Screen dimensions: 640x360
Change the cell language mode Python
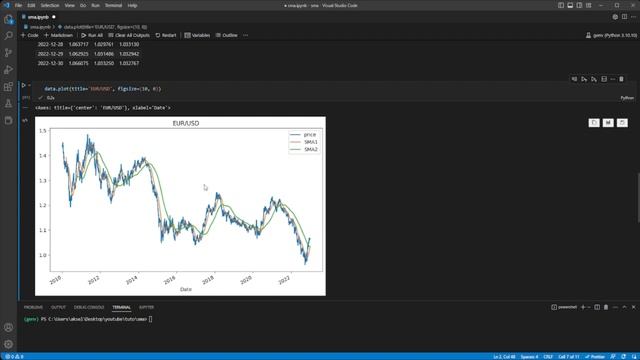point(627,98)
